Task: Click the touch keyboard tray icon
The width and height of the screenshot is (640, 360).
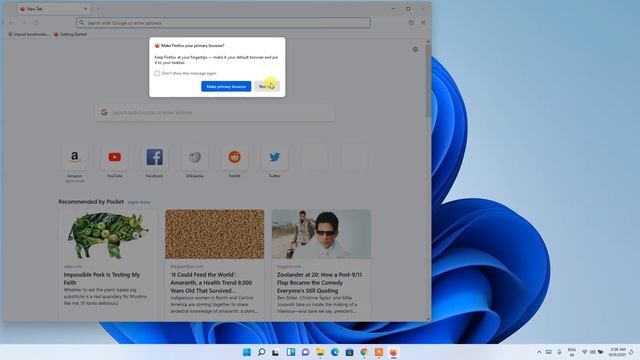Action: tap(549, 352)
